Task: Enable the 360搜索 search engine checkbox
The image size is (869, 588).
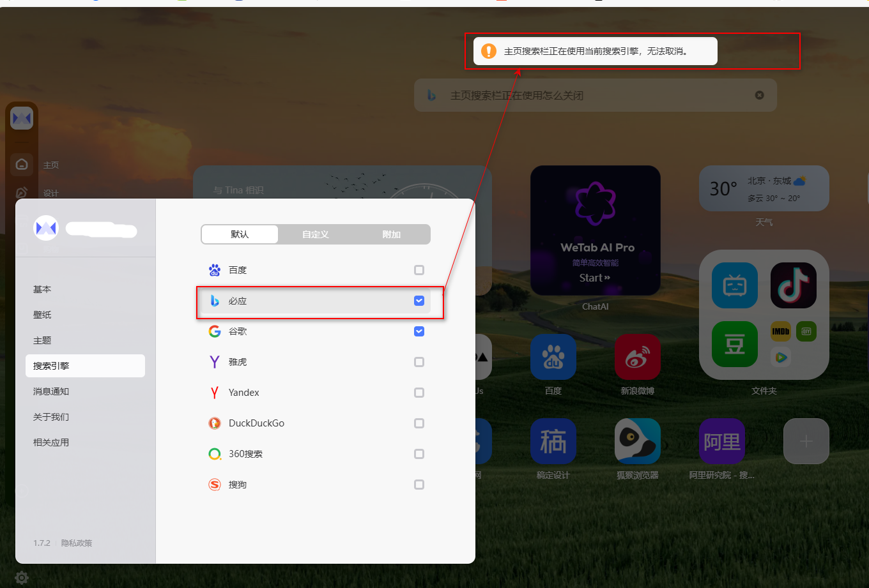Action: (x=419, y=454)
